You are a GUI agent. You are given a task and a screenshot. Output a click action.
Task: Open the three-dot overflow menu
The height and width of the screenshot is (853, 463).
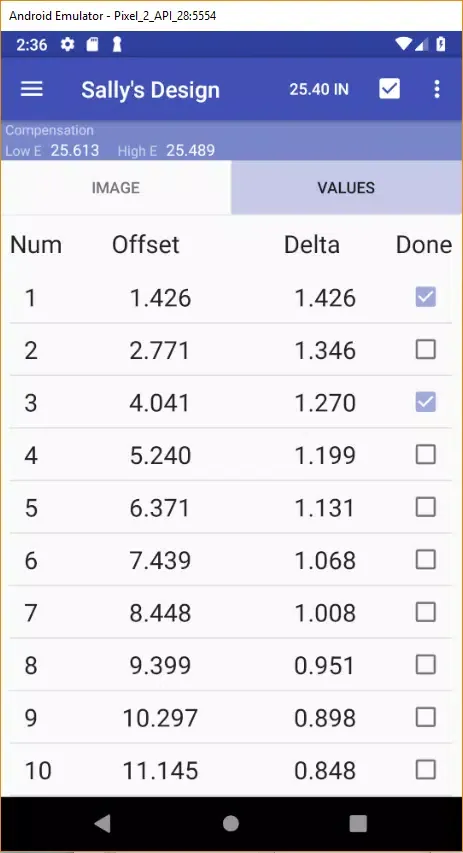(x=437, y=89)
